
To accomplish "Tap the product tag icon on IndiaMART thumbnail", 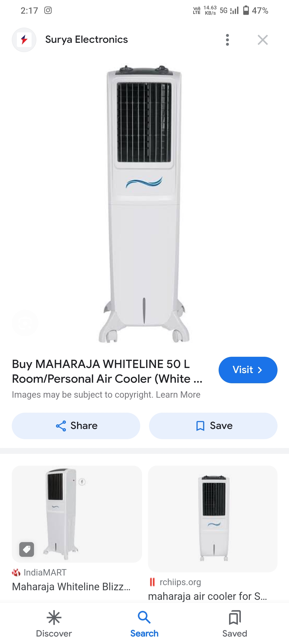I will click(x=27, y=549).
